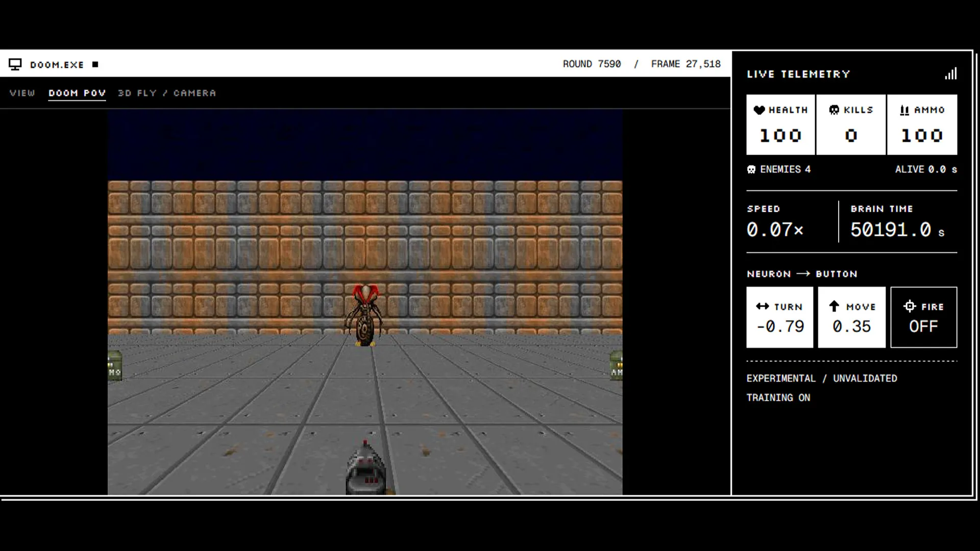Click the ROUND 7590 counter
Viewport: 980px width, 551px height.
[x=592, y=64]
